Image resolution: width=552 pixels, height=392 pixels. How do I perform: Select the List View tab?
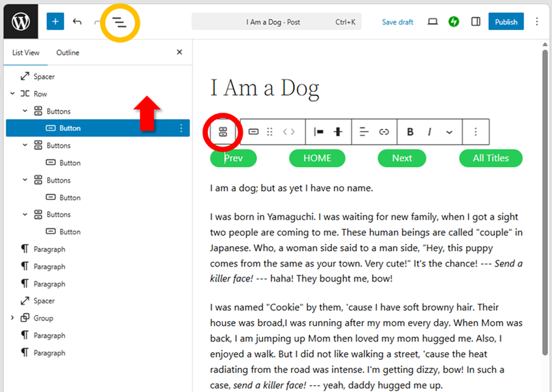click(x=26, y=52)
